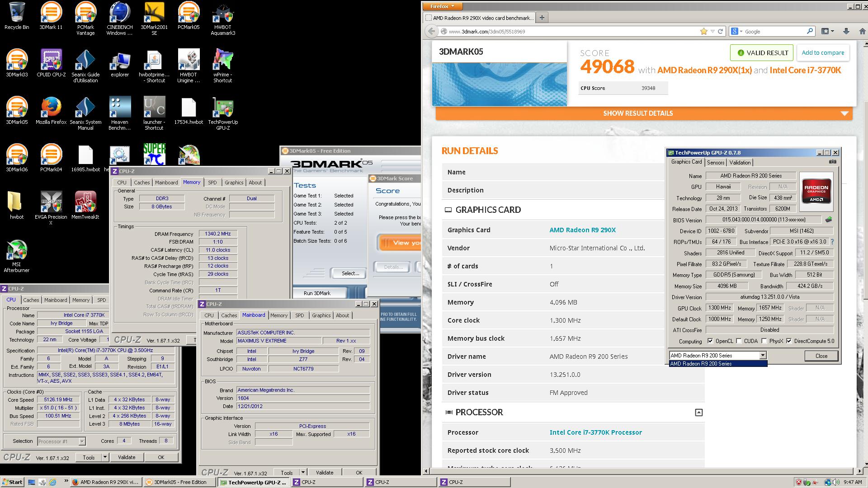The image size is (868, 488).
Task: Open MSI Afterburner desktop icon
Action: tap(17, 256)
